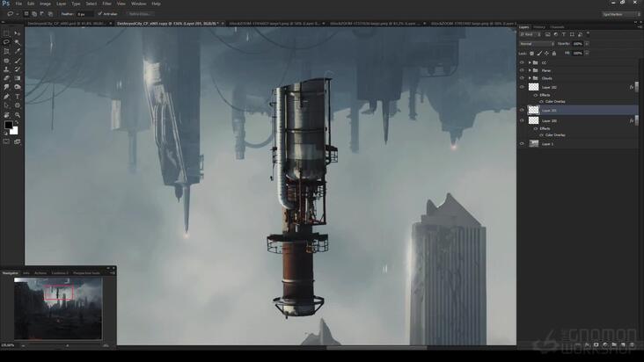Select the Quick Selection tool
Screen dimensions: 644x362
[18, 42]
